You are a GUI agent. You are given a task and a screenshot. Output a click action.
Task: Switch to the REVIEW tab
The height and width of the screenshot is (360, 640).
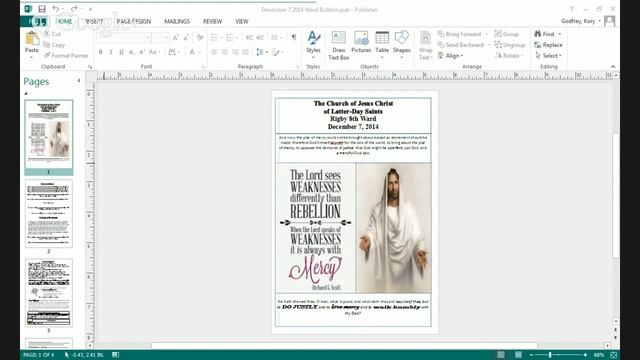tap(212, 21)
